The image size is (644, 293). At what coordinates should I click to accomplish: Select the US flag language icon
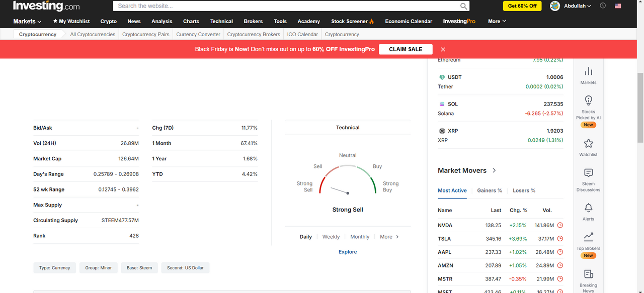(618, 6)
